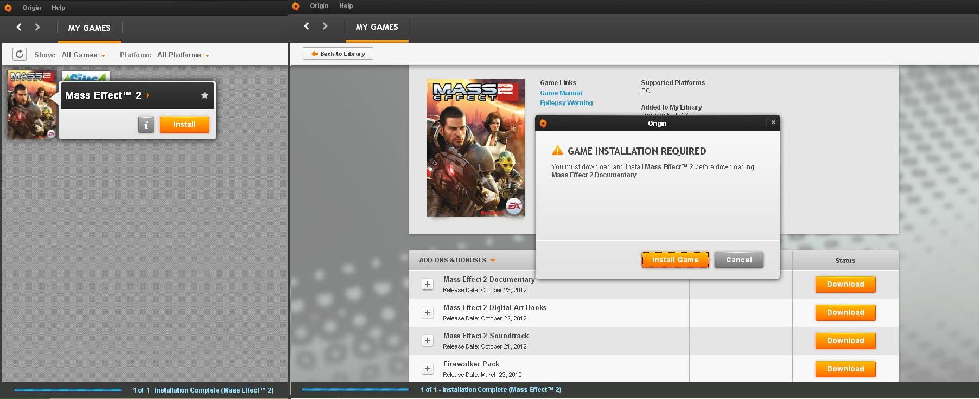Click The Sims 4 thumbnail in library

click(86, 76)
